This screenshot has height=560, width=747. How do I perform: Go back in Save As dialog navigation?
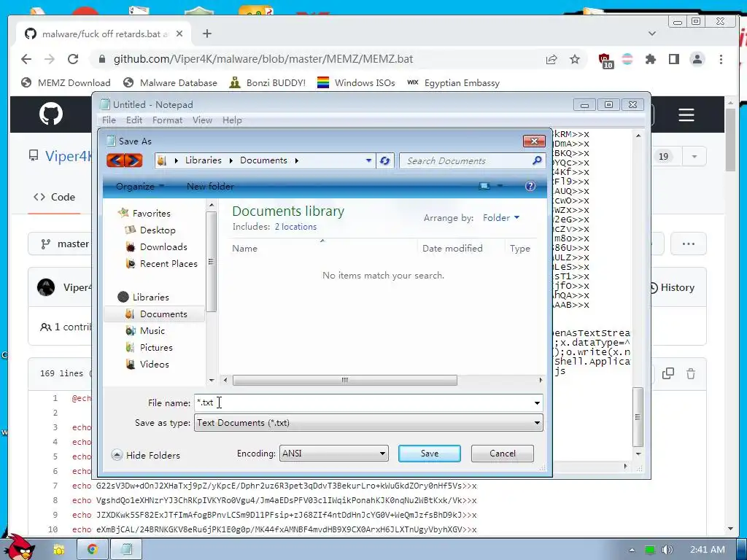116,160
